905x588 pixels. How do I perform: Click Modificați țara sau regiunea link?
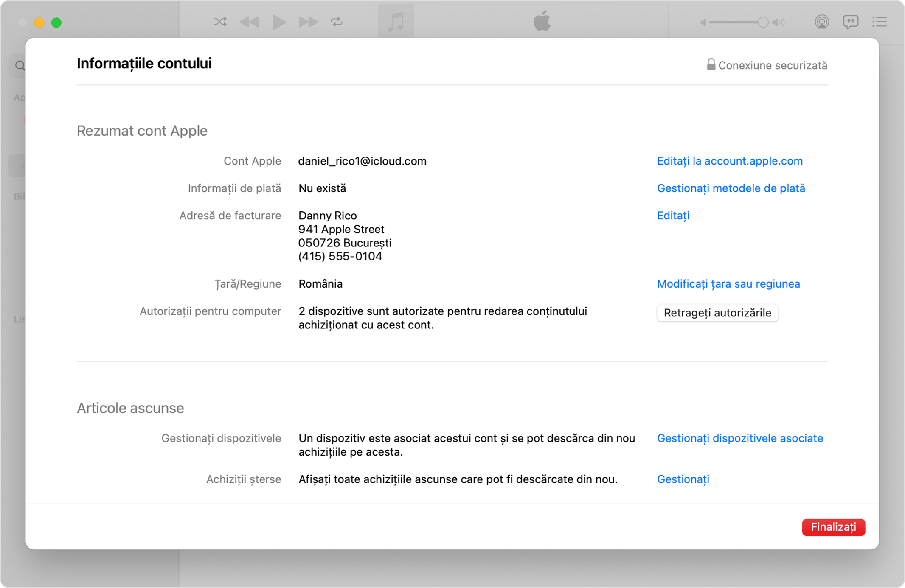(728, 284)
